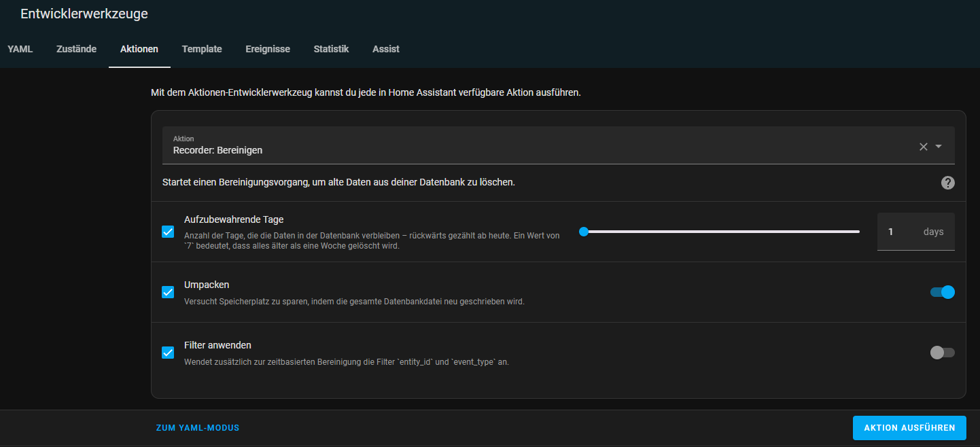Click Zum YAML-Modus
The image size is (980, 447).
(x=198, y=428)
